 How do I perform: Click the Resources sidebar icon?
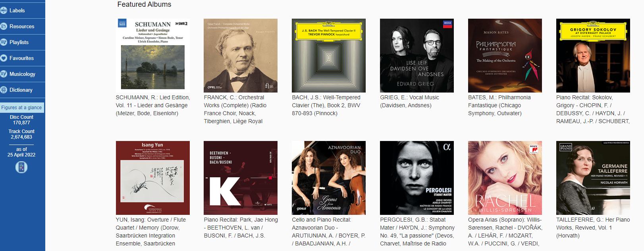4,26
